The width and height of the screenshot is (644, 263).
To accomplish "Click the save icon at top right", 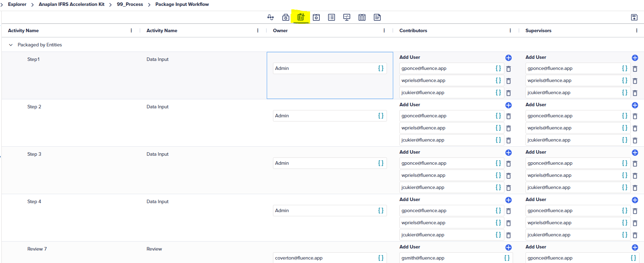I will pos(634,17).
